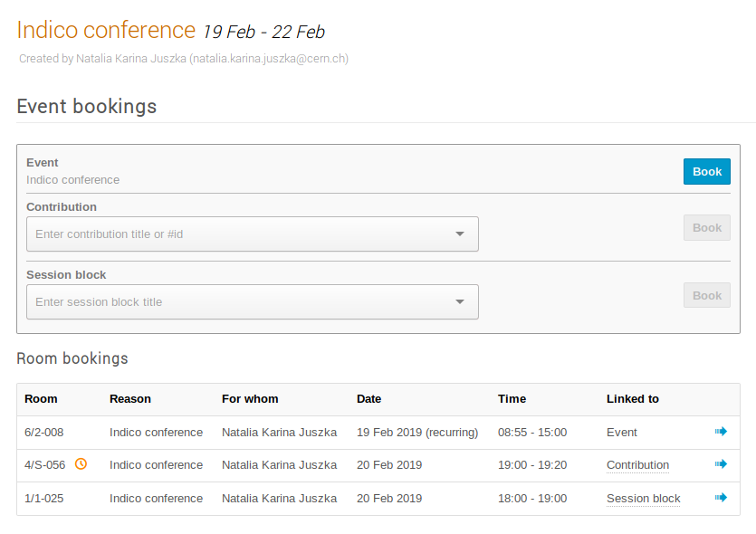756x534 pixels.
Task: Select room 4/S-056 cell in table
Action: click(45, 465)
